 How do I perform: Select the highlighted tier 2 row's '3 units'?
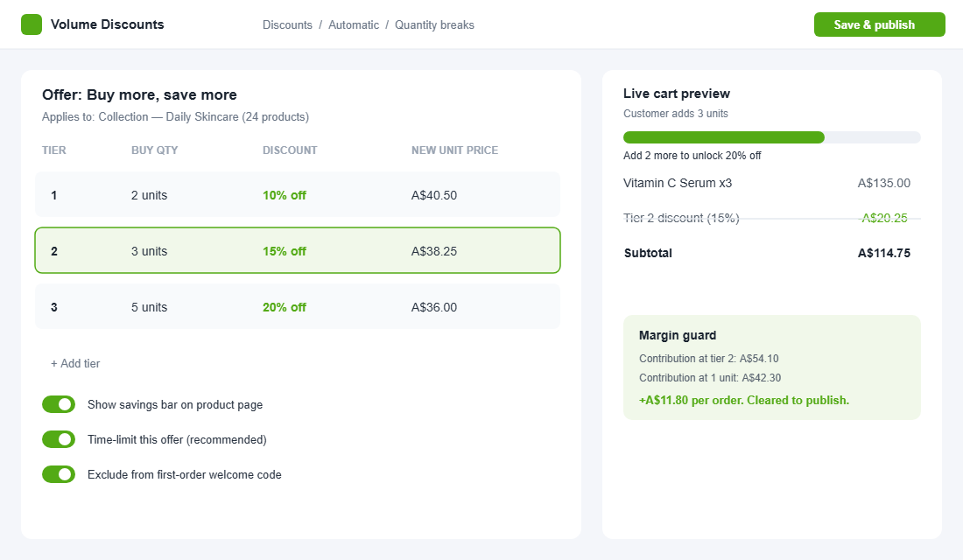(149, 251)
